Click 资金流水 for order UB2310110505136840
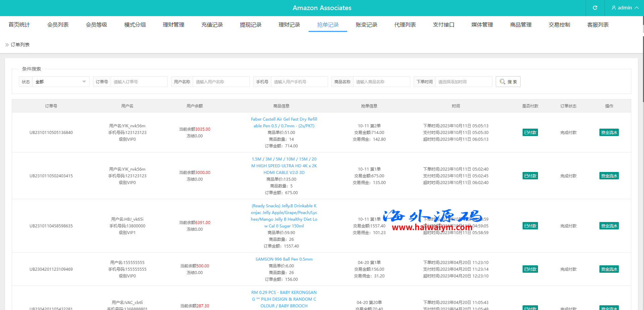Image resolution: width=644 pixels, height=310 pixels. (609, 133)
